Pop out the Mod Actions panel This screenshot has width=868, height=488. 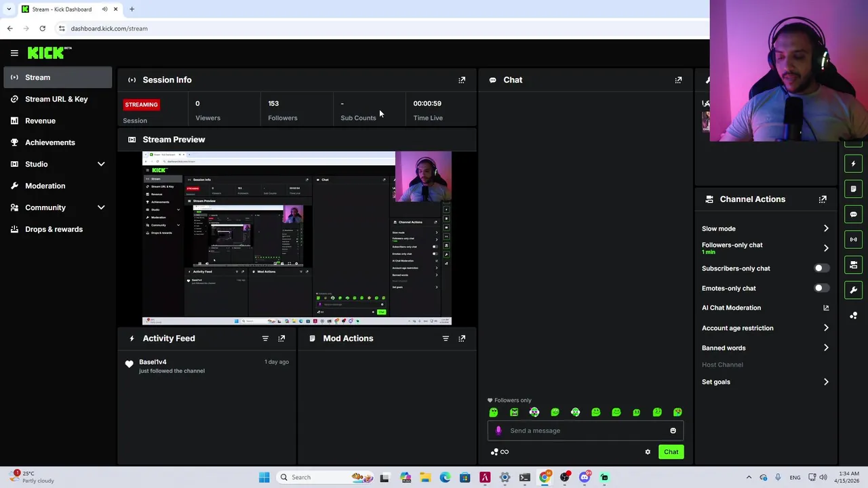tap(462, 338)
